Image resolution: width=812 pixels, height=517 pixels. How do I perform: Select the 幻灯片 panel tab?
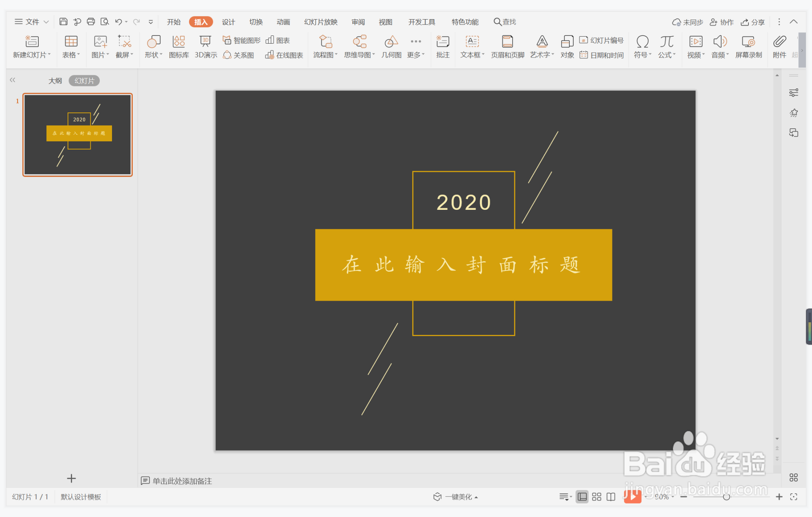coord(84,81)
